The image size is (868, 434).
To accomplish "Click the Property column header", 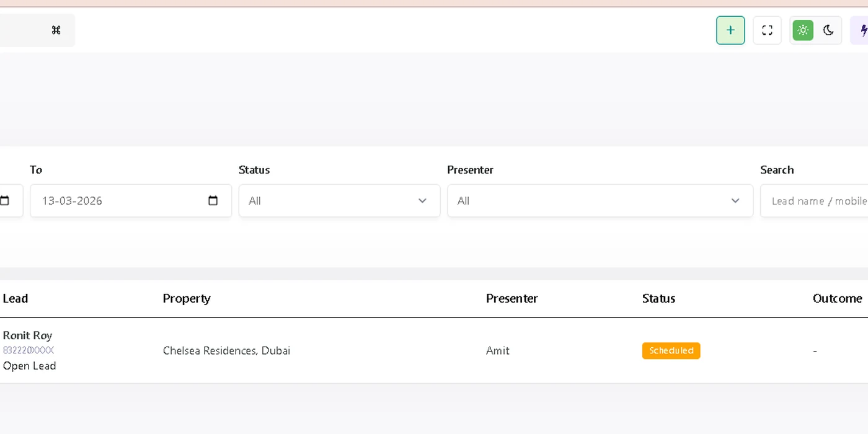I will point(187,298).
